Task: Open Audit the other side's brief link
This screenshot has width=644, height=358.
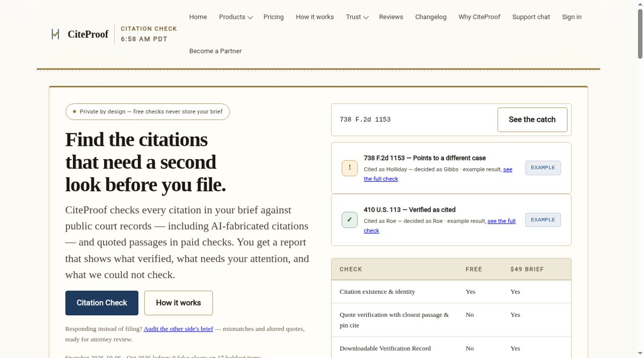Action: [x=178, y=329]
